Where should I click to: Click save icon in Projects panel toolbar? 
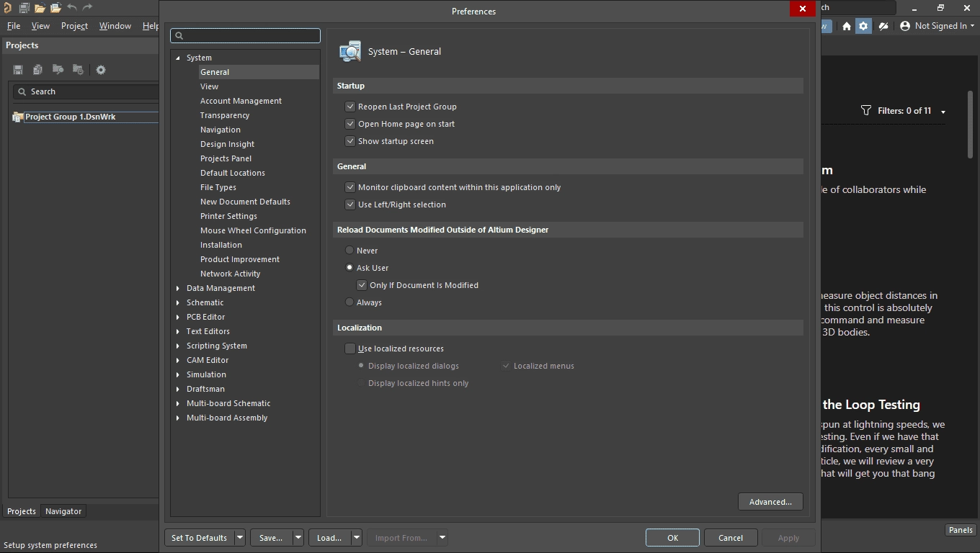18,70
